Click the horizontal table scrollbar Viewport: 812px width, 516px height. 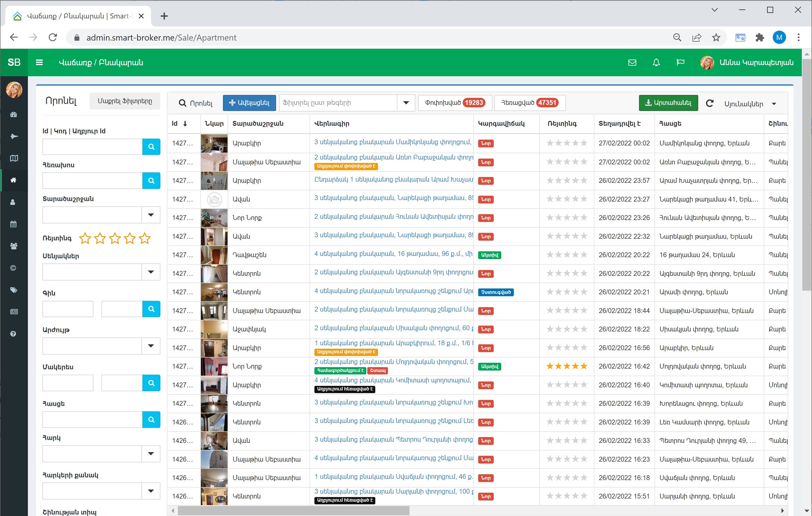(293, 511)
